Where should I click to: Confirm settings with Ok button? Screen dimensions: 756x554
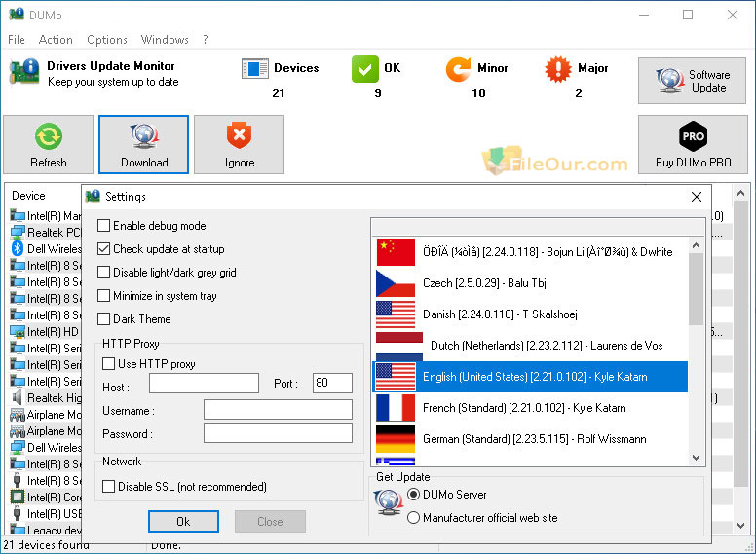pyautogui.click(x=183, y=522)
